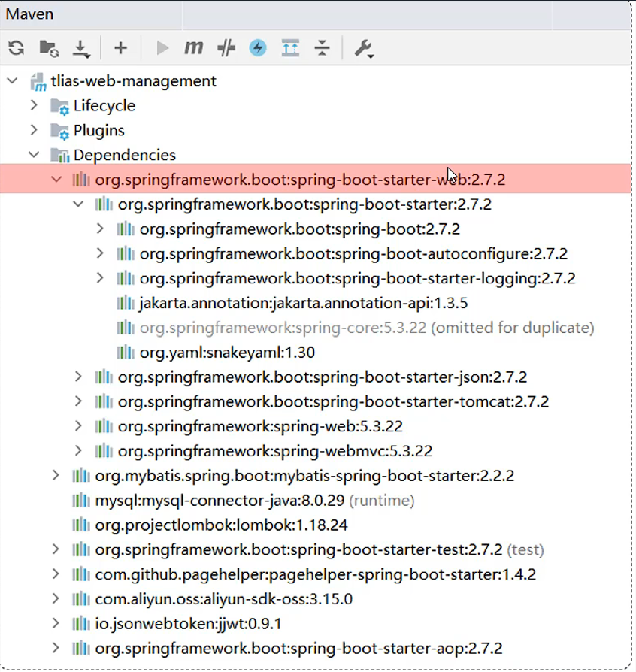Screen dimensions: 636x672
Task: Toggle skip tests mode
Action: 226,47
